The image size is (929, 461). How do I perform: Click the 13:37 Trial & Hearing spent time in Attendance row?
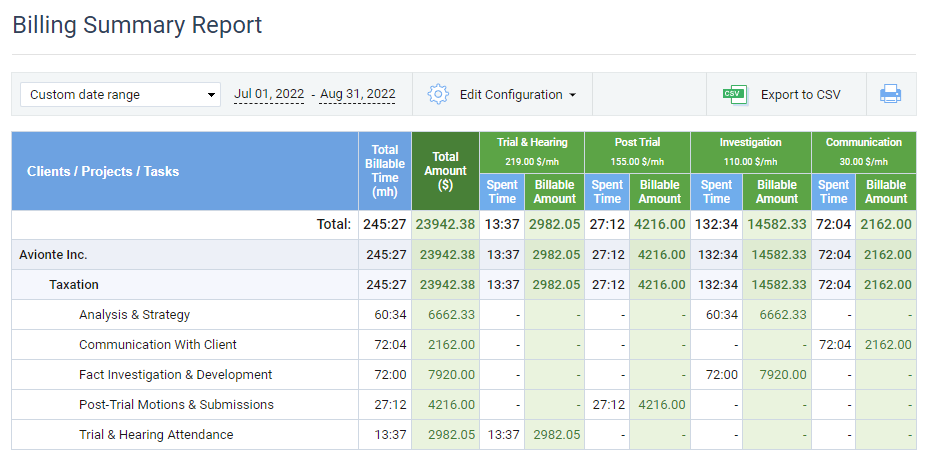coord(504,435)
